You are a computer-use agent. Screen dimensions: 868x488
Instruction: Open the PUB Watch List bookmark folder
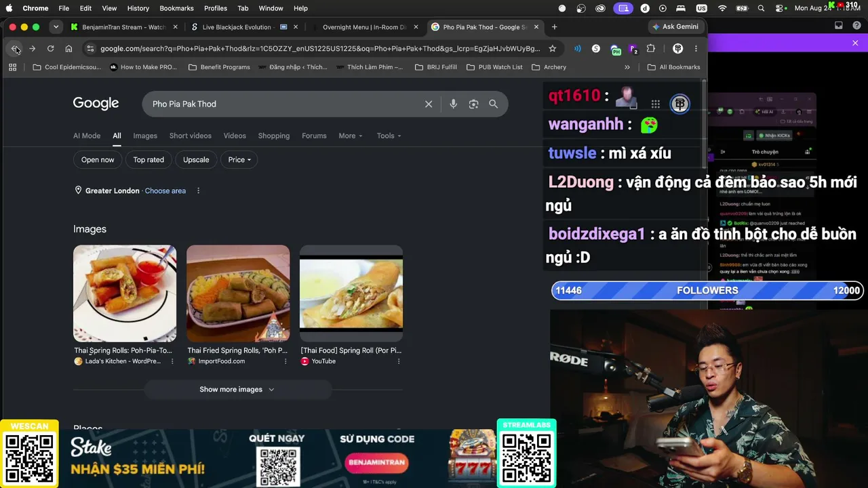494,67
